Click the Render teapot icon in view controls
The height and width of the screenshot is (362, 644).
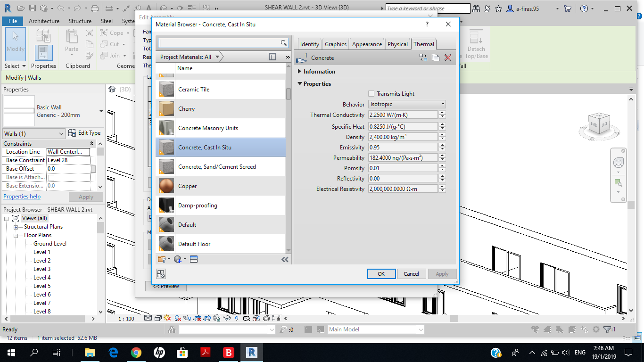[187, 318]
